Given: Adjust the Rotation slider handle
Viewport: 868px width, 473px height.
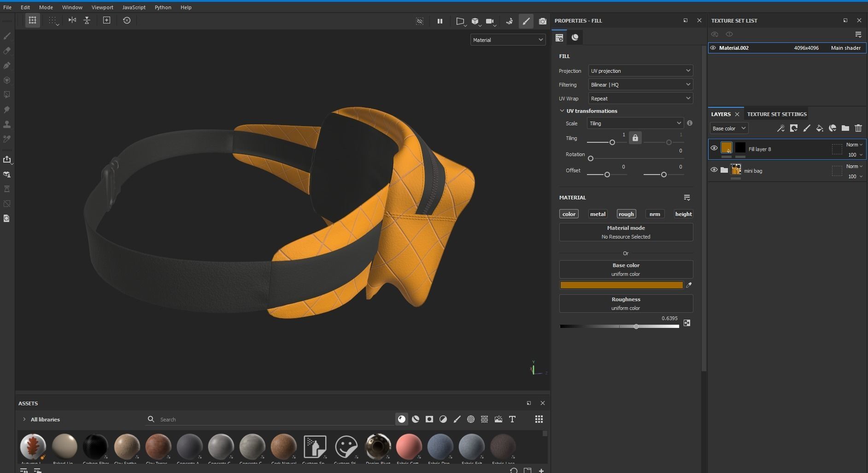Looking at the screenshot, I should pos(591,158).
